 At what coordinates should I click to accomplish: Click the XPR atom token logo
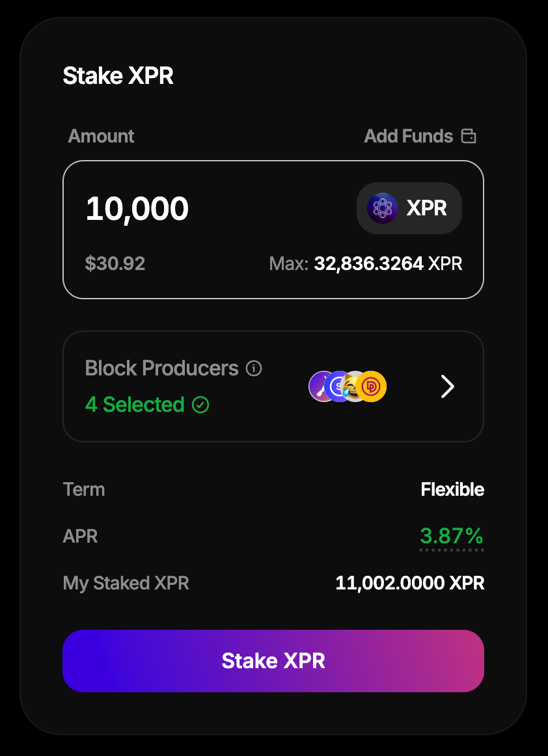click(x=383, y=208)
